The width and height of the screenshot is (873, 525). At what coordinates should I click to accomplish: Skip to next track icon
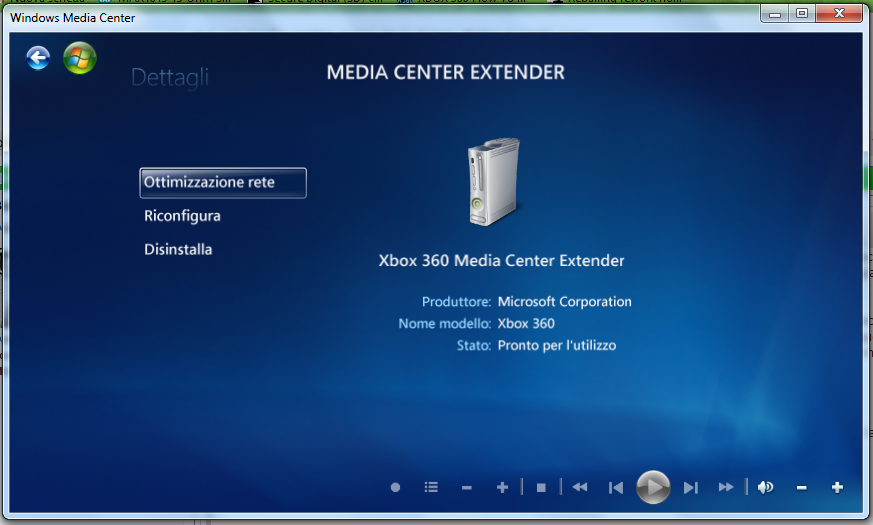pyautogui.click(x=690, y=487)
